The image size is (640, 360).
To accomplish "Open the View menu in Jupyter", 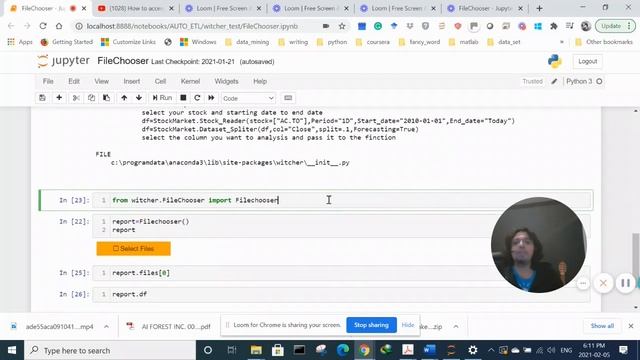I will (x=102, y=81).
